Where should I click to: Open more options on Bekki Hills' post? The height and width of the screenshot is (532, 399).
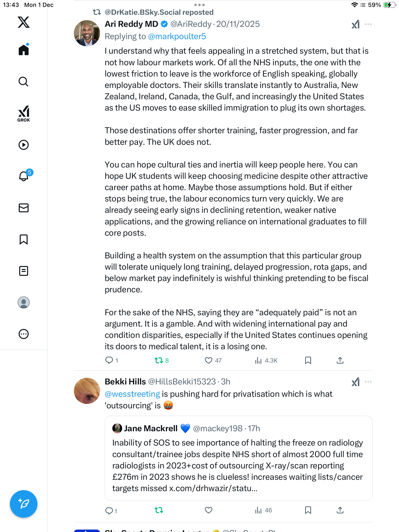(368, 382)
